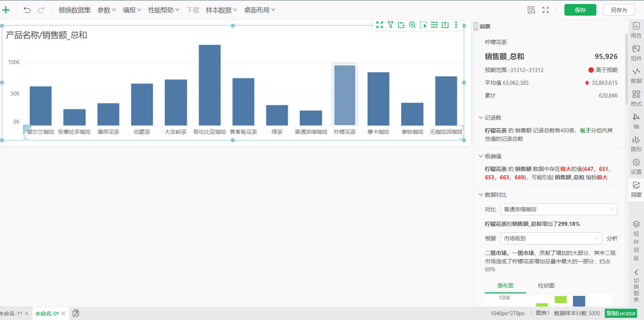The image size is (644, 320).
Task: Click the document icon beside bottom tabs
Action: [x=76, y=313]
